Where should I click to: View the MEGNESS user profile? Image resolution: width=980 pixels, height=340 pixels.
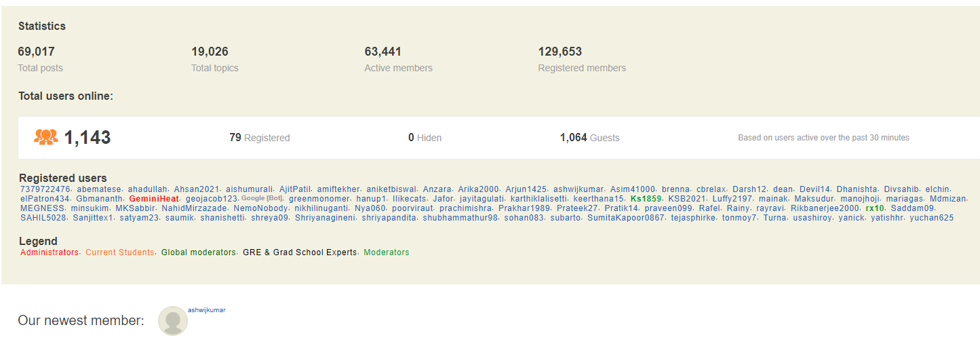[x=42, y=208]
